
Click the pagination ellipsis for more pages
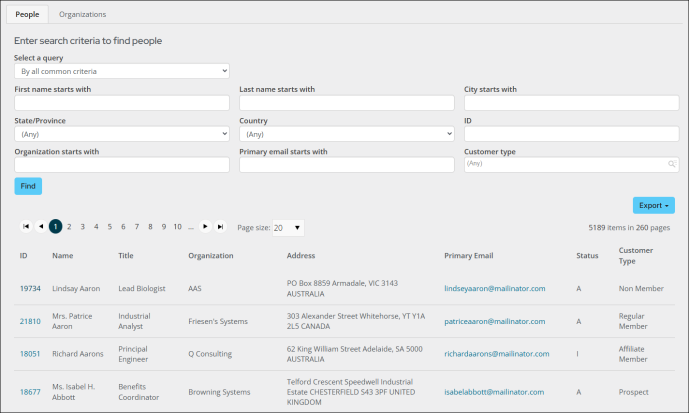point(190,227)
